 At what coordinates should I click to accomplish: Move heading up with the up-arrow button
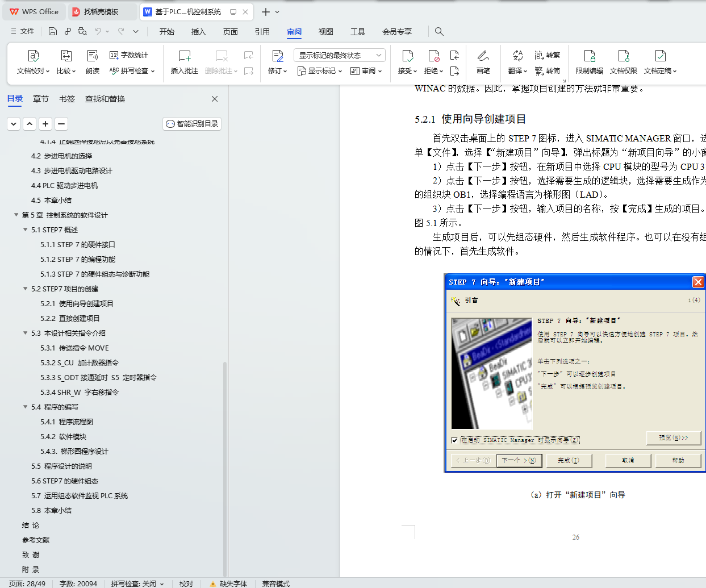coord(30,123)
